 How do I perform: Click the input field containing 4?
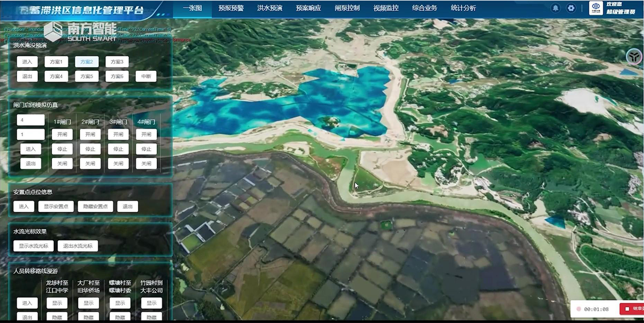[x=31, y=120]
